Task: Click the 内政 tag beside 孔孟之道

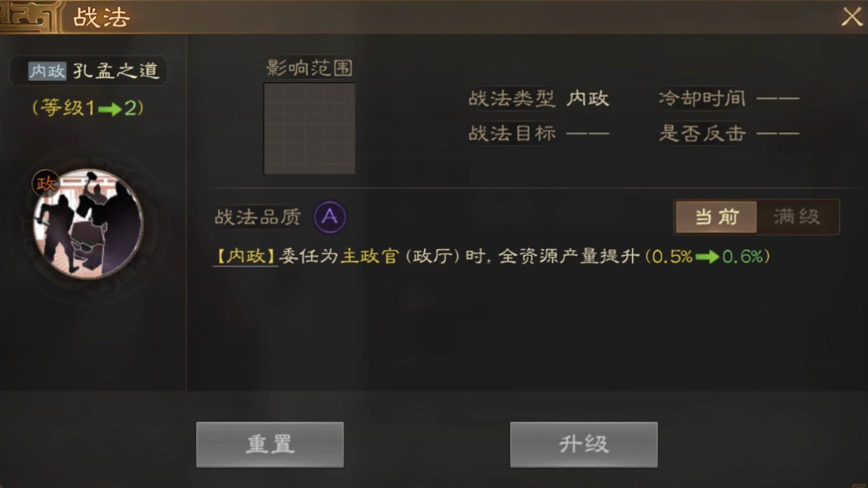Action: (47, 70)
